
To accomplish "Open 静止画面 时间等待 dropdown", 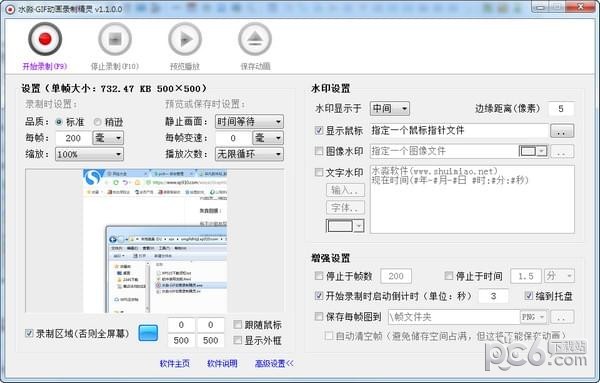I will [249, 122].
